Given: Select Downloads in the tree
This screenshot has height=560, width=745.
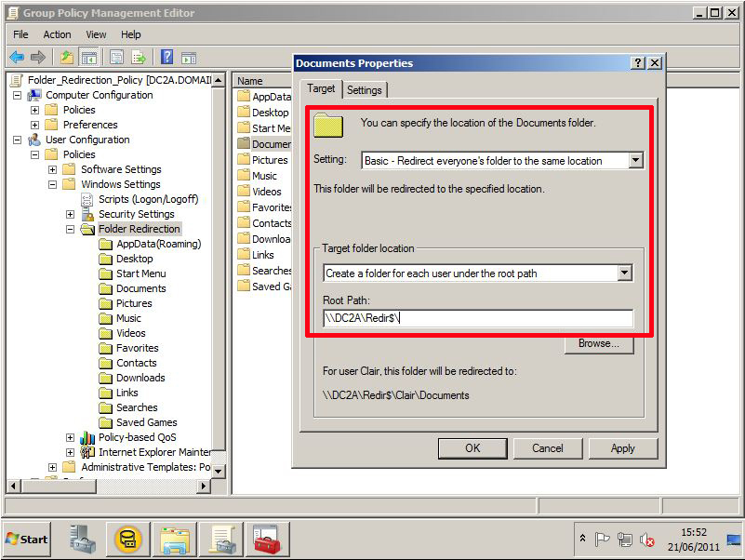Looking at the screenshot, I should (x=140, y=378).
